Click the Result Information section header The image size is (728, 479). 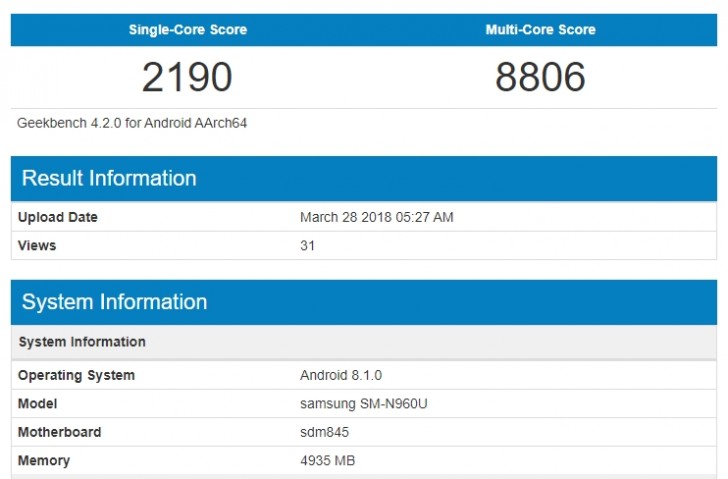click(x=109, y=179)
